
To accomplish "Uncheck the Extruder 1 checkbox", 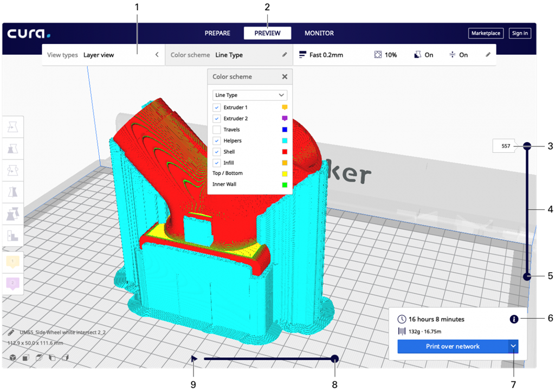I will [x=217, y=107].
